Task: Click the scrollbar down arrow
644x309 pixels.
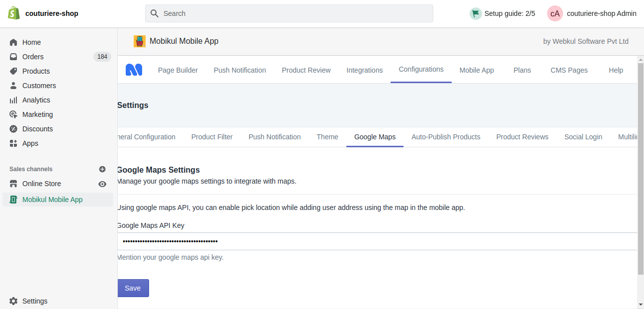Action: (641, 304)
